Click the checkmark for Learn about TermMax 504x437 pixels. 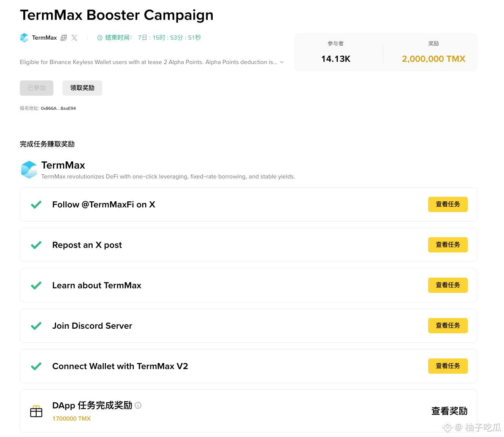point(36,286)
